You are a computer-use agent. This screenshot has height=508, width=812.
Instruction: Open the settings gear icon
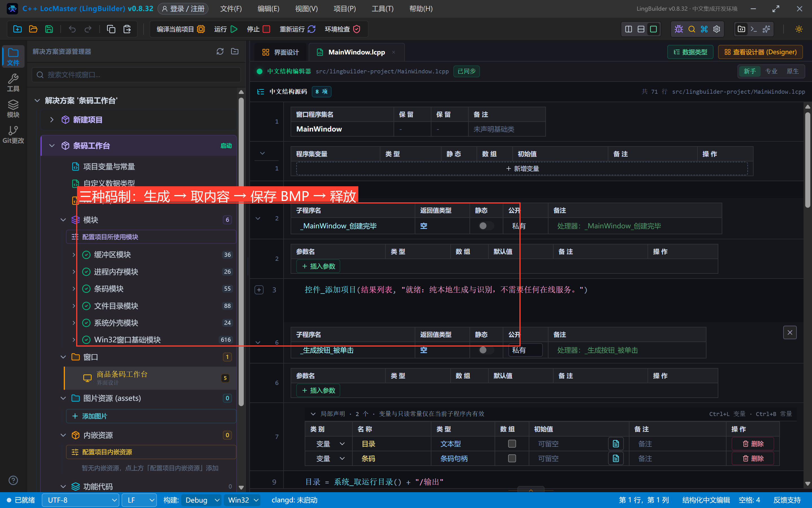[x=717, y=29]
